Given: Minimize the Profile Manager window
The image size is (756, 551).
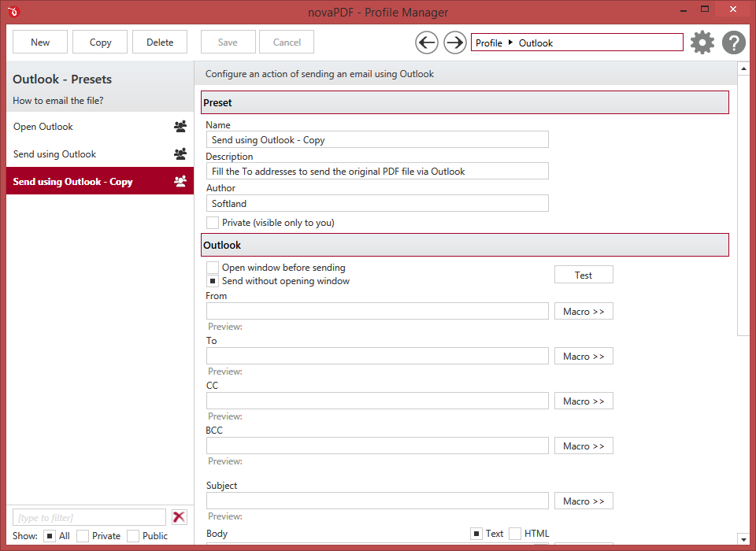Looking at the screenshot, I should [x=684, y=9].
